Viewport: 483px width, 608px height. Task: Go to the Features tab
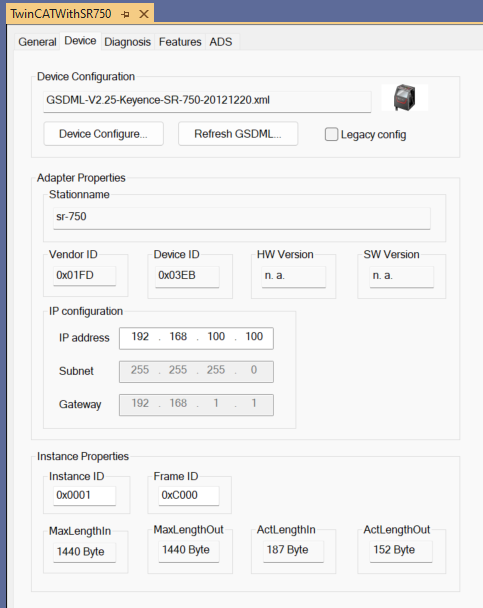[180, 41]
